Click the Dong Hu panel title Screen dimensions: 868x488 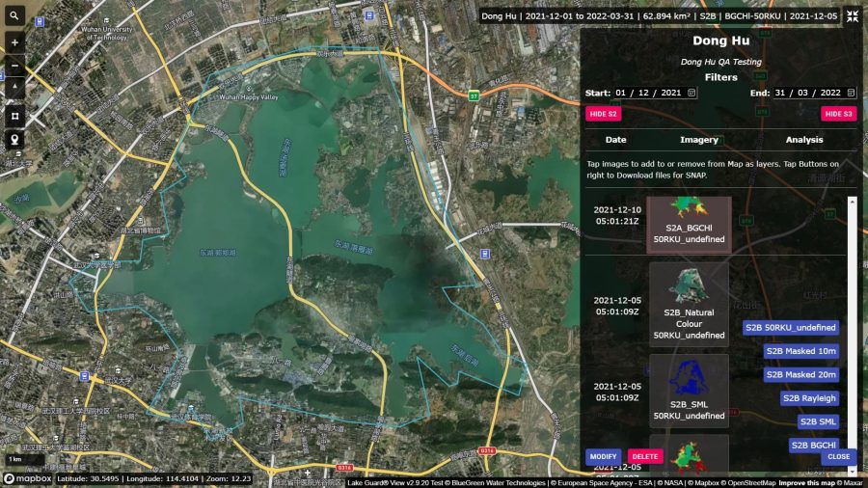point(720,41)
